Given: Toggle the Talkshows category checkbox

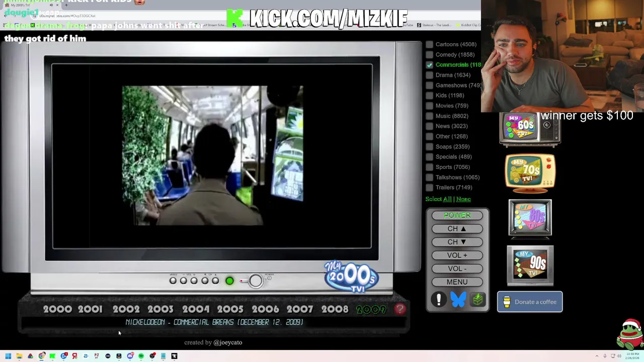Looking at the screenshot, I should [x=429, y=177].
